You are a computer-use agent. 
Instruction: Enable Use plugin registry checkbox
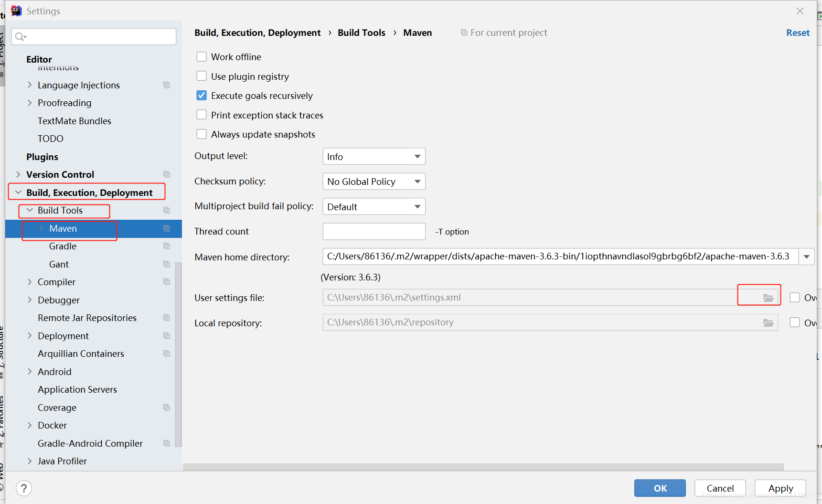coord(202,76)
